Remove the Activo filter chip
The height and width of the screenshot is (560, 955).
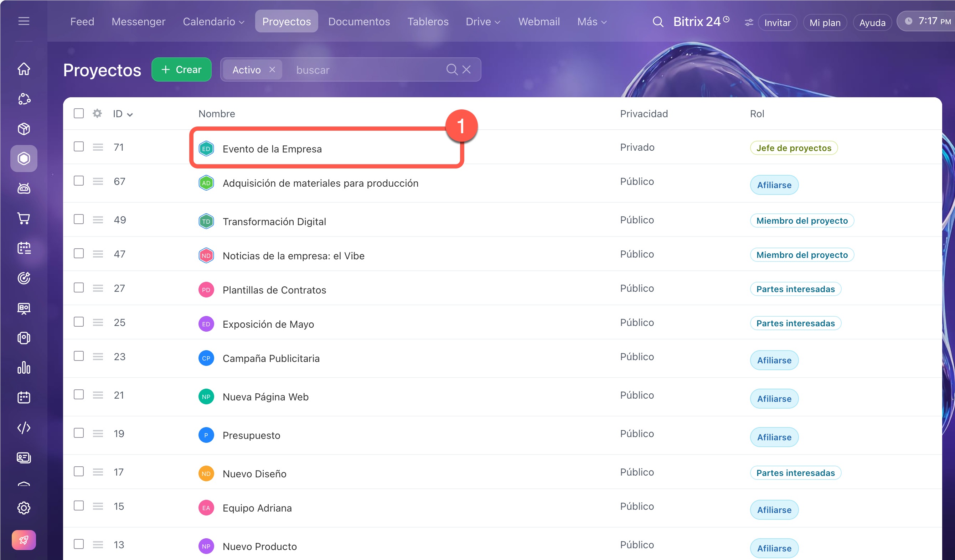coord(272,70)
